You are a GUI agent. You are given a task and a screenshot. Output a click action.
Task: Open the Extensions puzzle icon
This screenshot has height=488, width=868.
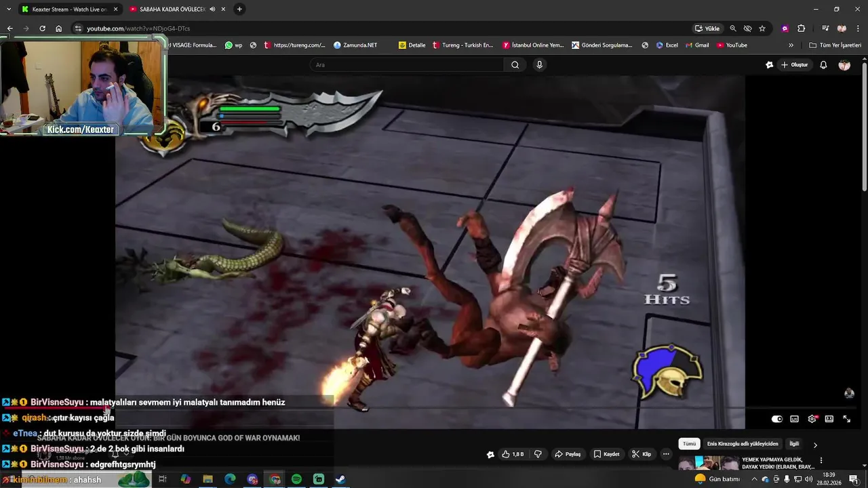click(x=802, y=28)
